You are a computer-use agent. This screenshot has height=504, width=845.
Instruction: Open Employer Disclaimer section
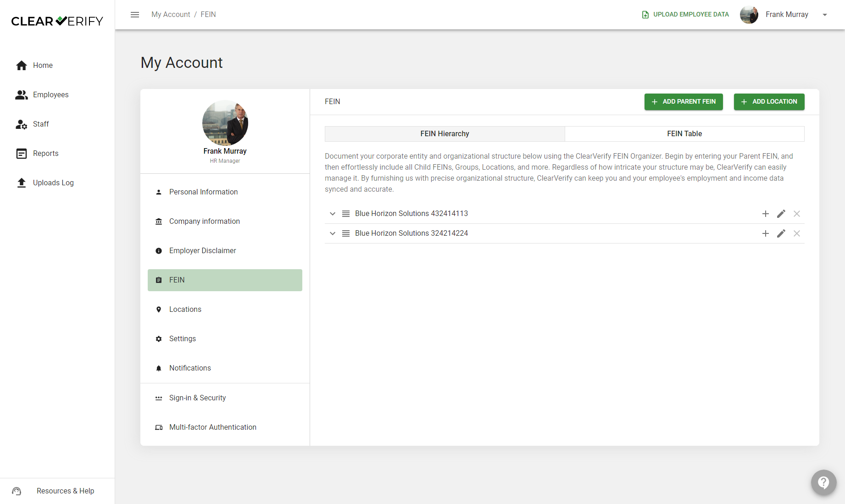tap(225, 251)
